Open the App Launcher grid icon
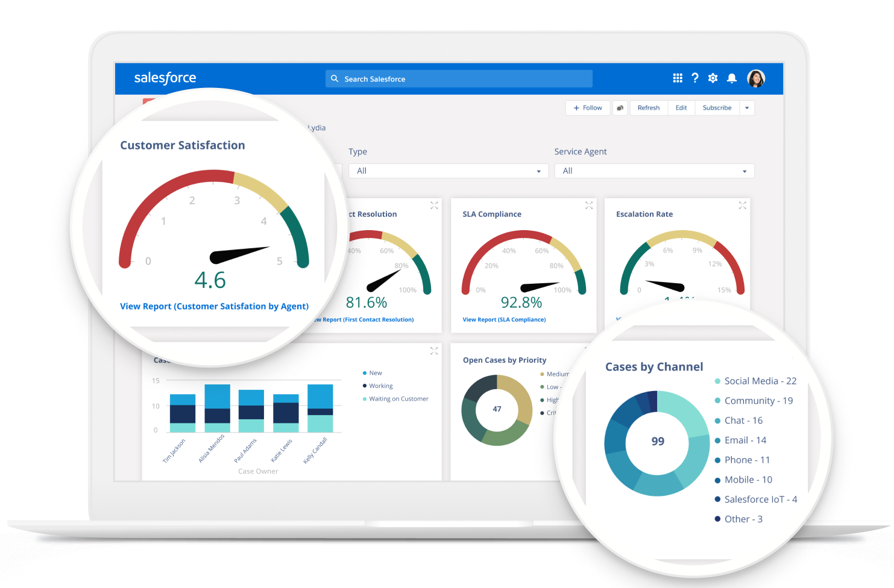The width and height of the screenshot is (894, 588). pyautogui.click(x=678, y=78)
